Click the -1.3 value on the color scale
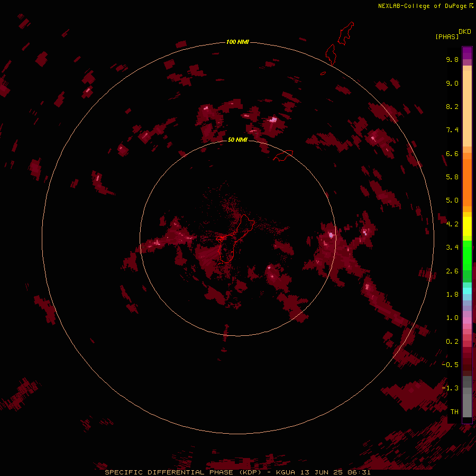 pos(450,388)
